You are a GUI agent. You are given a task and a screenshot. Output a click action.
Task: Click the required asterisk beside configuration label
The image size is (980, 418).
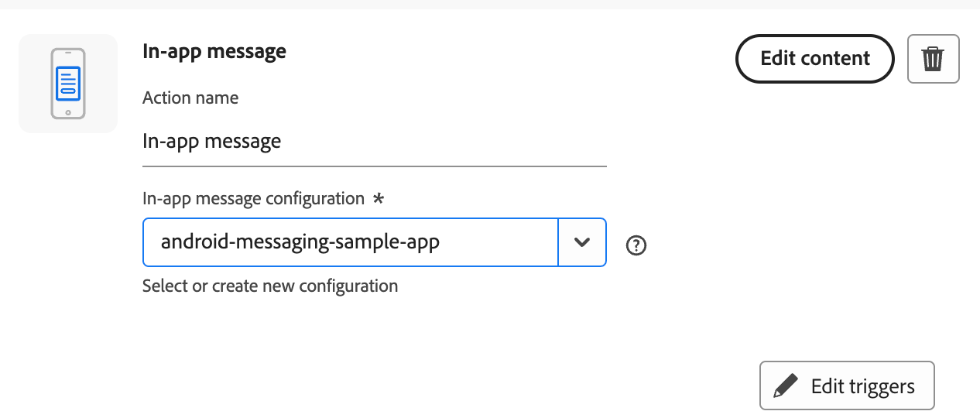[379, 199]
